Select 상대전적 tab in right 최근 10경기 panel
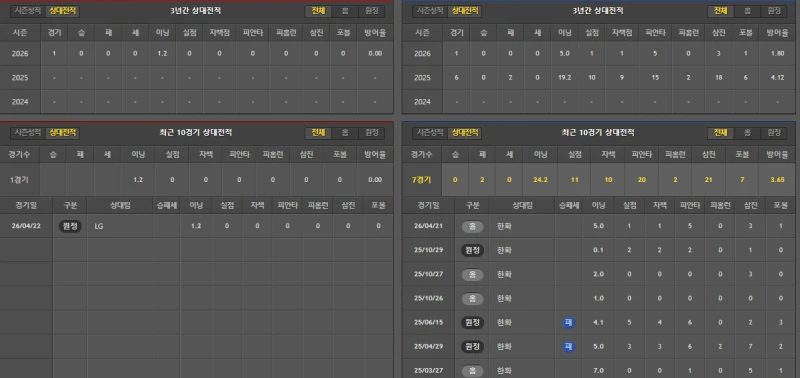Image resolution: width=800 pixels, height=378 pixels. 464,133
